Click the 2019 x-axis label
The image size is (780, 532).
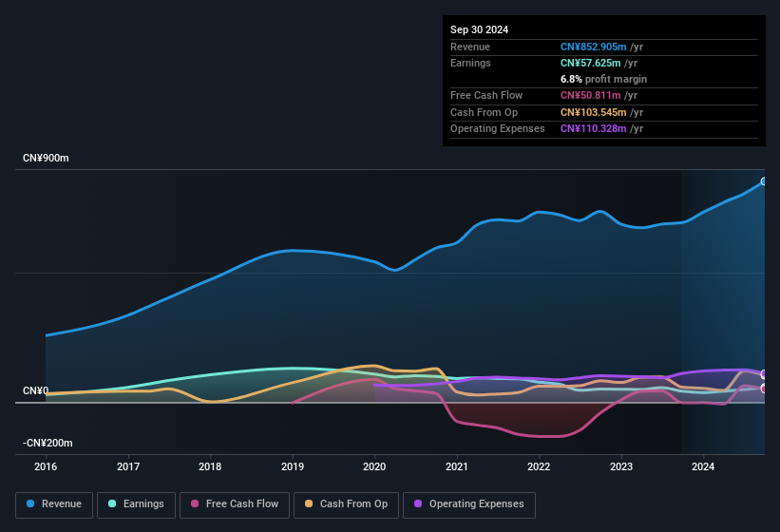293,466
